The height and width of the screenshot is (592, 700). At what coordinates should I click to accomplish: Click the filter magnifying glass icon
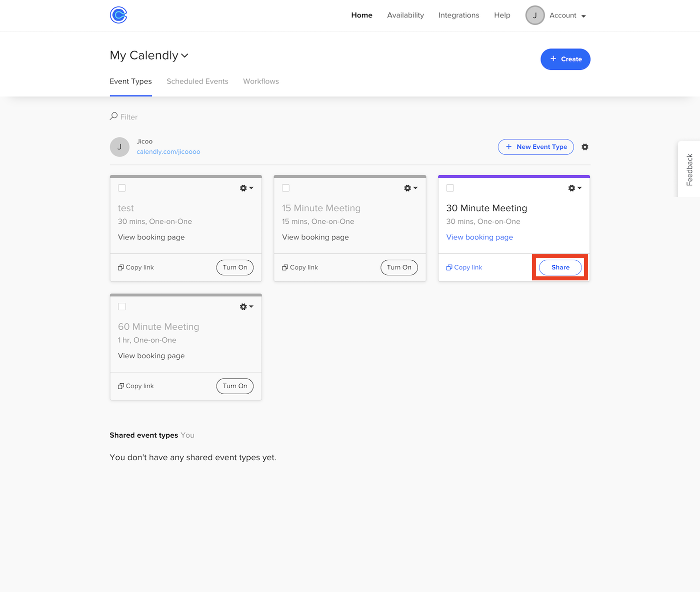pos(114,116)
